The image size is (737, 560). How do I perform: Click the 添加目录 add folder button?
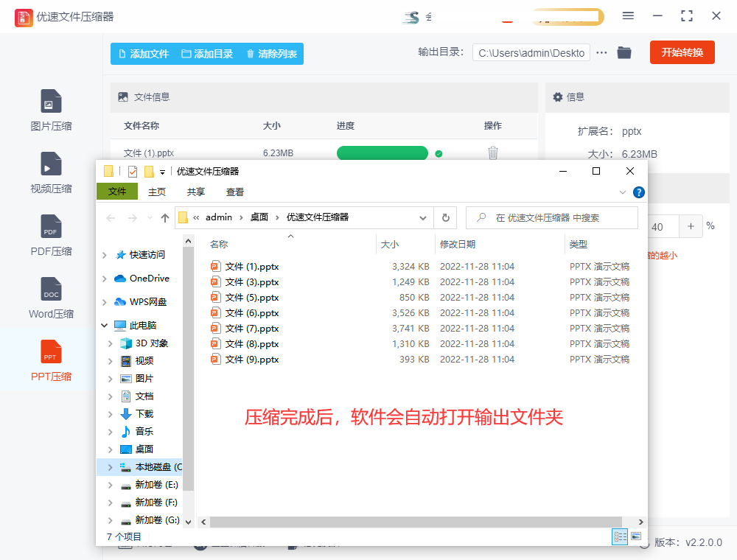(x=207, y=54)
